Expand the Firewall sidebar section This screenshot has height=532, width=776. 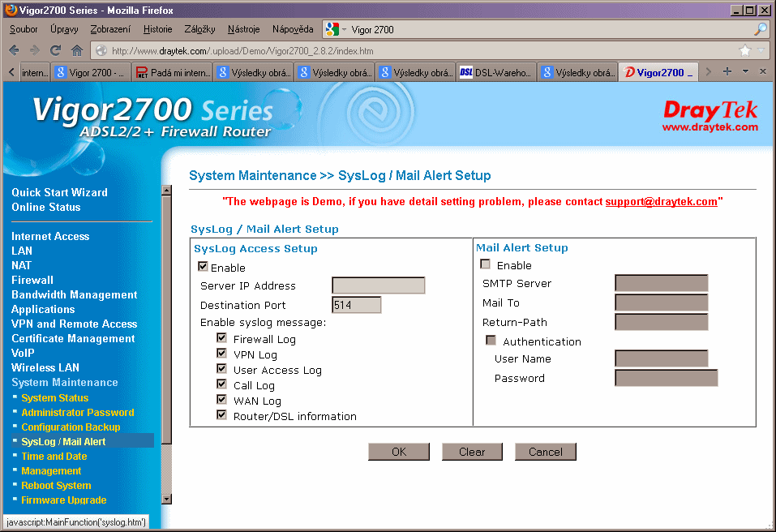[x=32, y=280]
